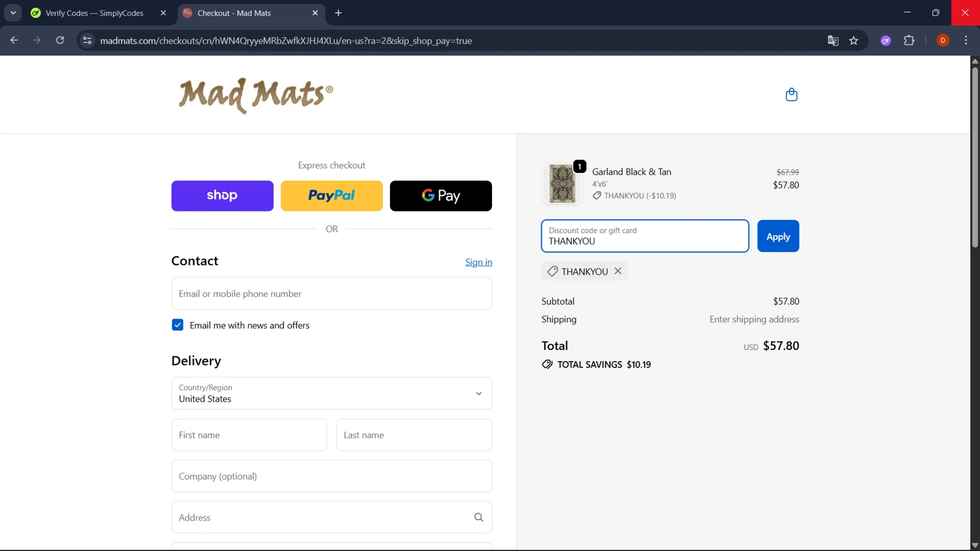
Task: Follow the Sign in link
Action: [x=479, y=262]
